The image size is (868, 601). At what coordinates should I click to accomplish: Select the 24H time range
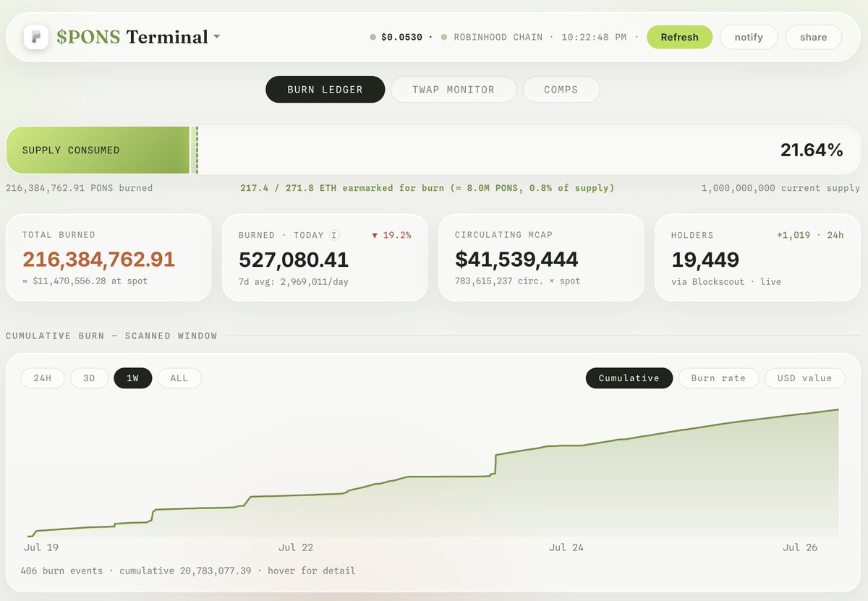(x=43, y=378)
